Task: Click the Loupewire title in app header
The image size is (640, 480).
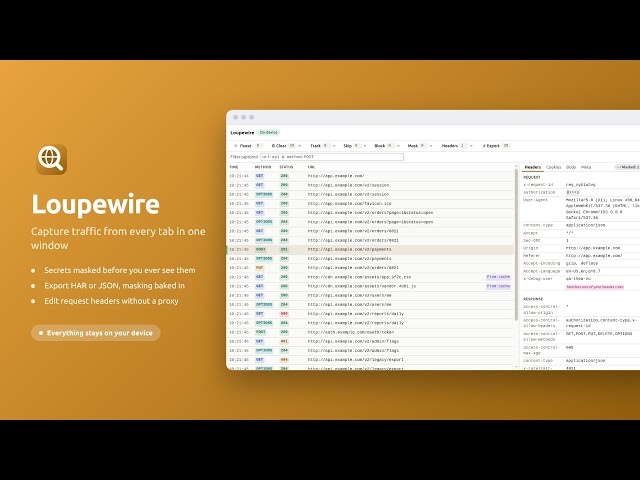Action: [x=242, y=133]
